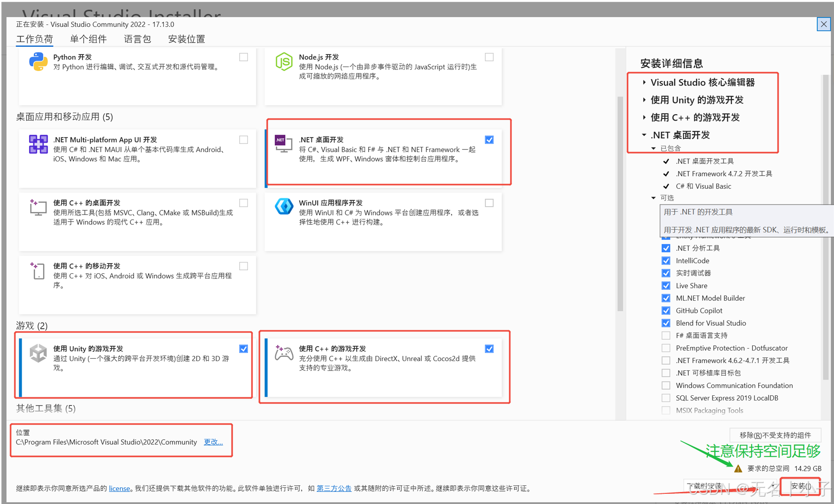
Task: Expand Visual Studio 核心编辑器 details
Action: point(645,82)
